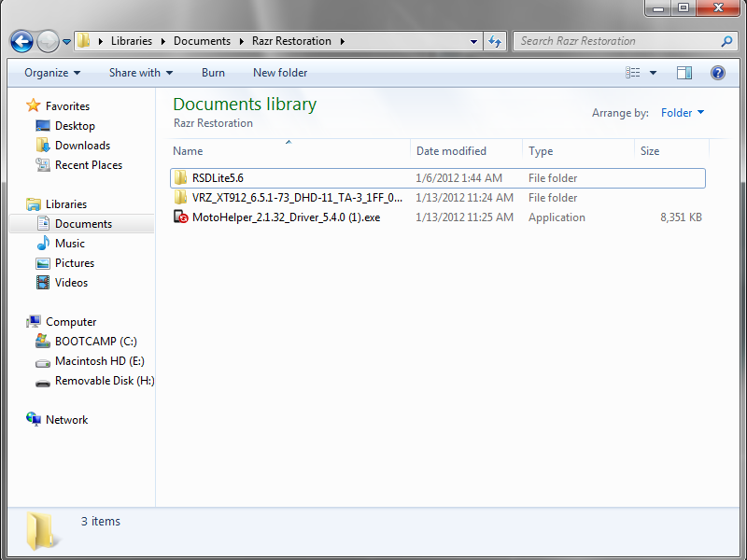Open the address bar history dropdown
Image resolution: width=747 pixels, height=560 pixels.
click(x=473, y=41)
